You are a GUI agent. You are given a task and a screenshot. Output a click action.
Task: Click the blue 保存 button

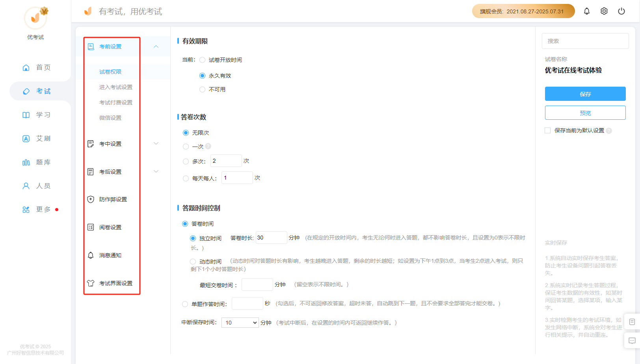[x=585, y=94]
